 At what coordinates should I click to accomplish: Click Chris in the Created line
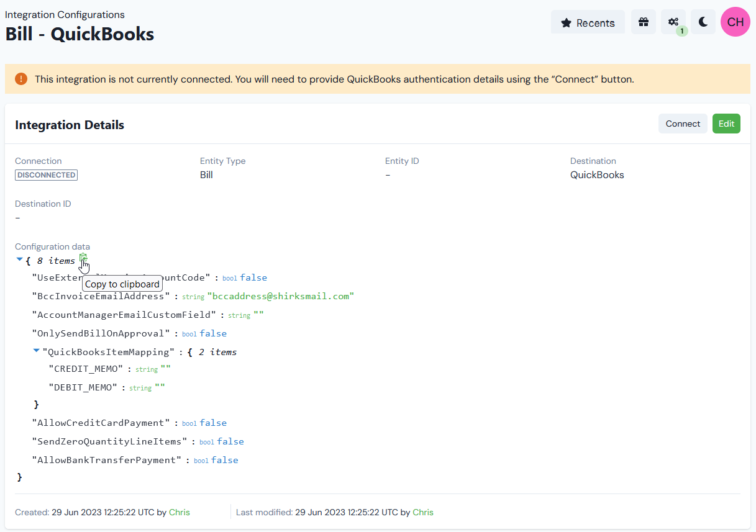(179, 512)
